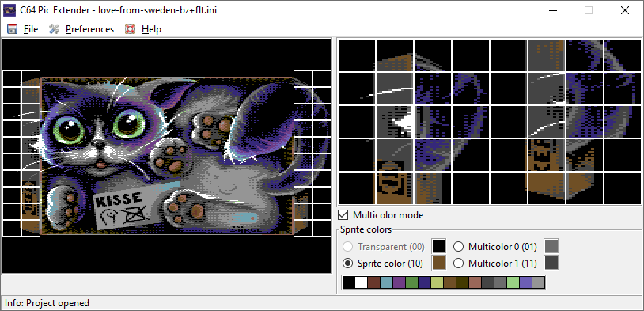
Task: Open the Preferences menu
Action: [89, 29]
